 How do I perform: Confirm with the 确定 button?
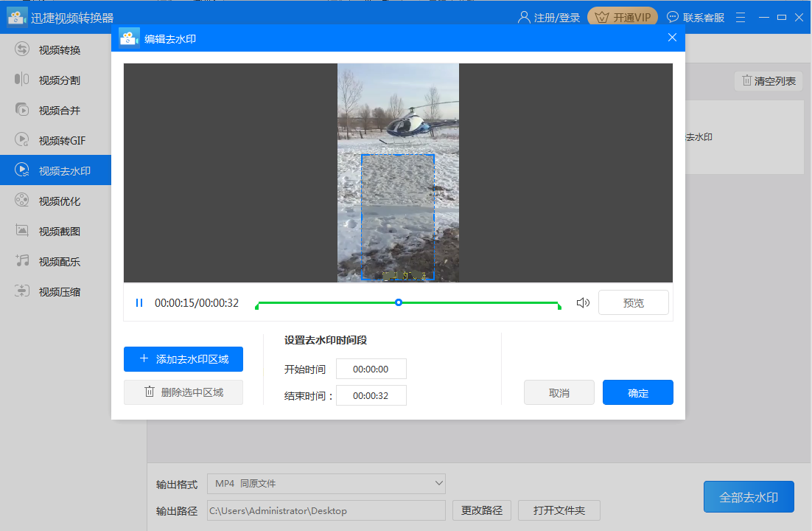pos(637,392)
